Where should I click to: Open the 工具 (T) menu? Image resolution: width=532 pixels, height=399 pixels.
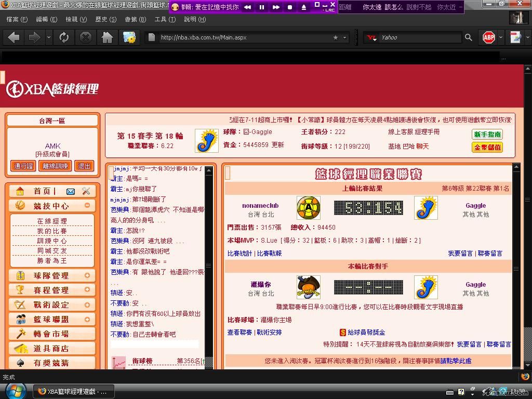click(x=165, y=19)
